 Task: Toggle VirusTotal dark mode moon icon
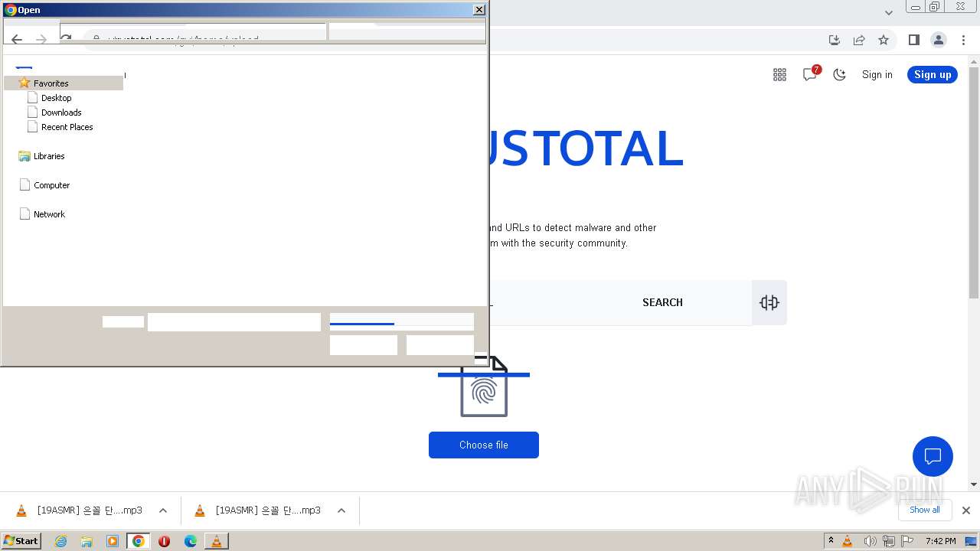(840, 74)
